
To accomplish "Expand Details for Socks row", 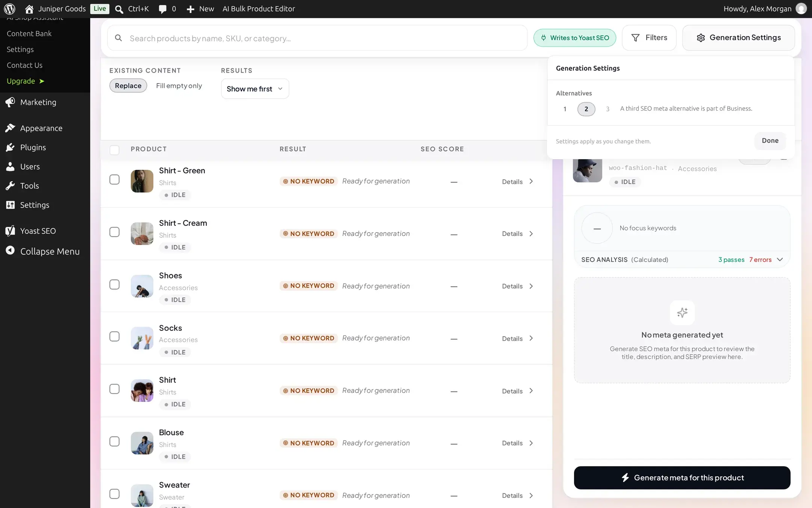I will pos(518,338).
